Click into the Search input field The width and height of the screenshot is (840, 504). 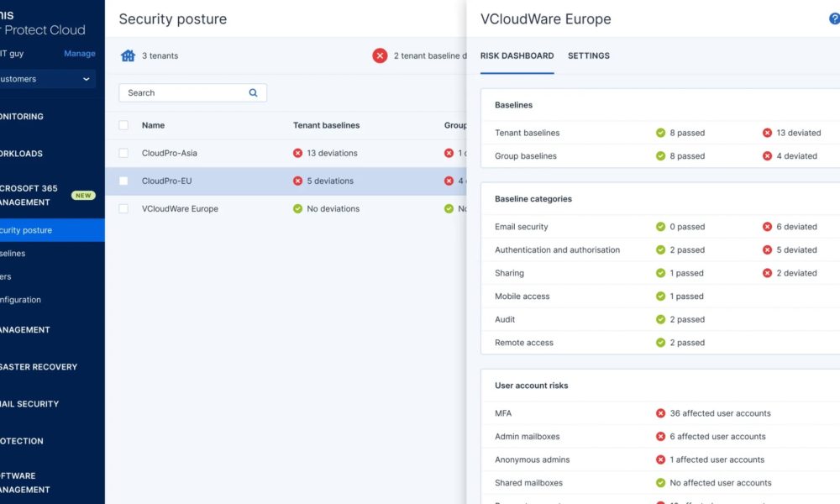tap(185, 93)
